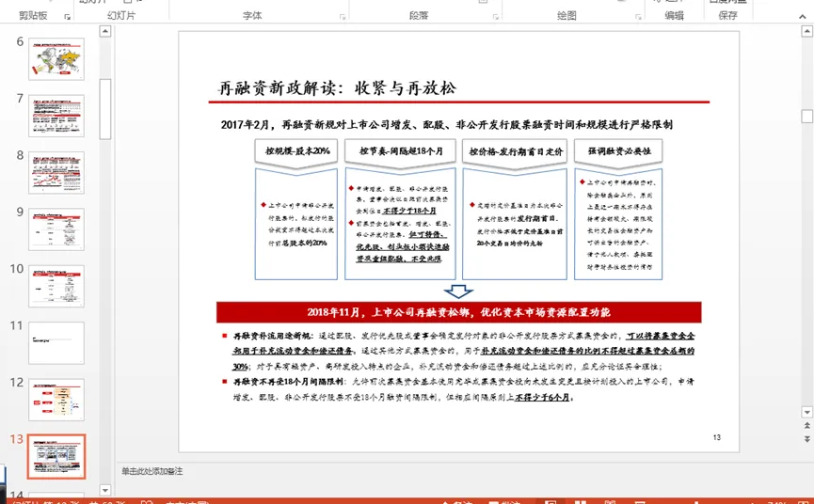
Task: Click the content box under 按价格-发行期首日定价
Action: [x=515, y=224]
